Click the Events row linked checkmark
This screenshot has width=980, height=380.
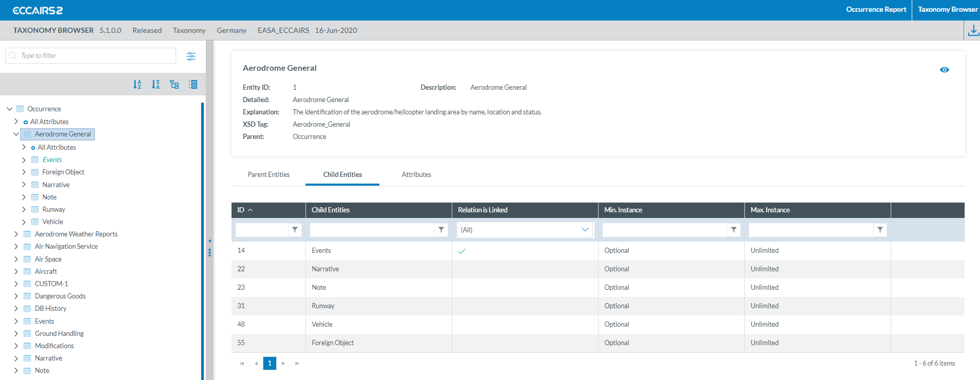462,251
